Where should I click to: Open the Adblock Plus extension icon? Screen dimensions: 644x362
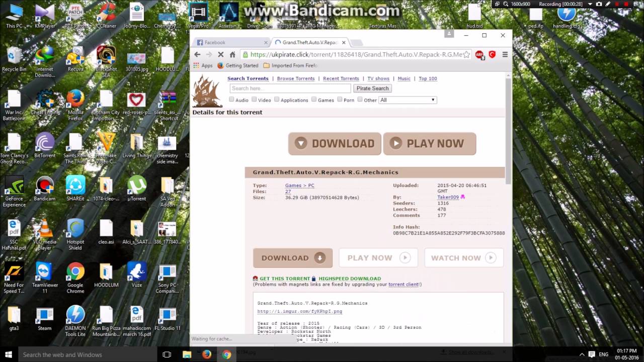(479, 54)
